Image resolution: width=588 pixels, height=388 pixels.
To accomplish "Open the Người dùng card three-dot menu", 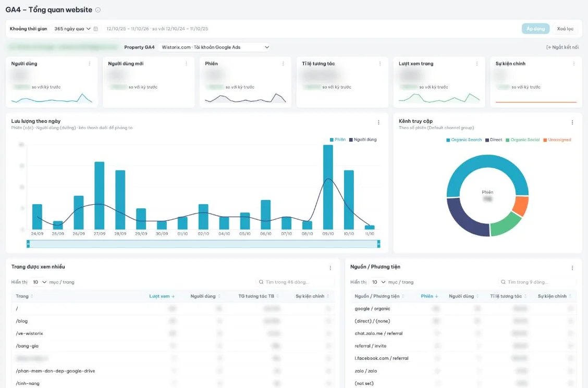I will (89, 64).
